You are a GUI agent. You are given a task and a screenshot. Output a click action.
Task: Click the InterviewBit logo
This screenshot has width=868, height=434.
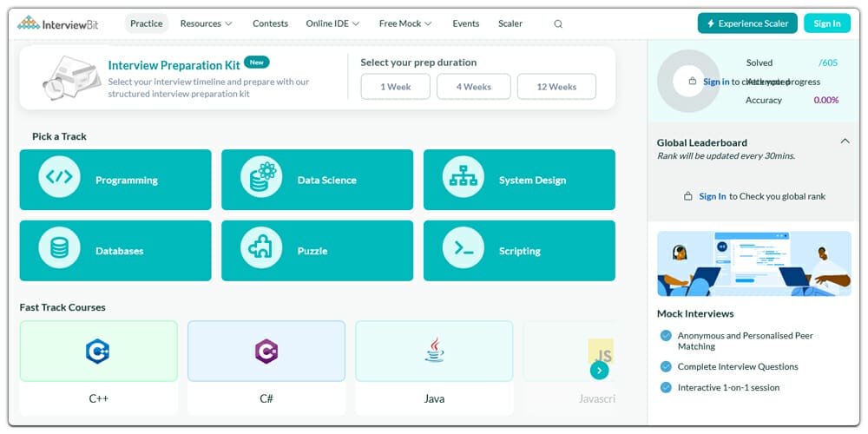(58, 23)
